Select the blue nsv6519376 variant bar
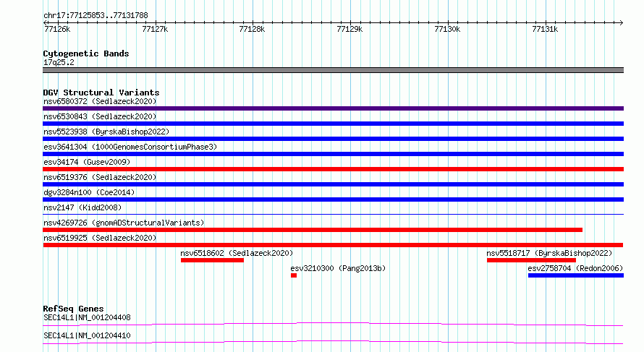Viewport: 644px width, 352px height. [333, 184]
